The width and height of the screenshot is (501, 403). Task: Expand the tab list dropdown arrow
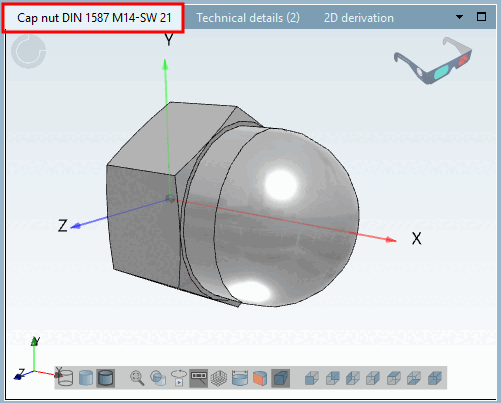[x=459, y=17]
